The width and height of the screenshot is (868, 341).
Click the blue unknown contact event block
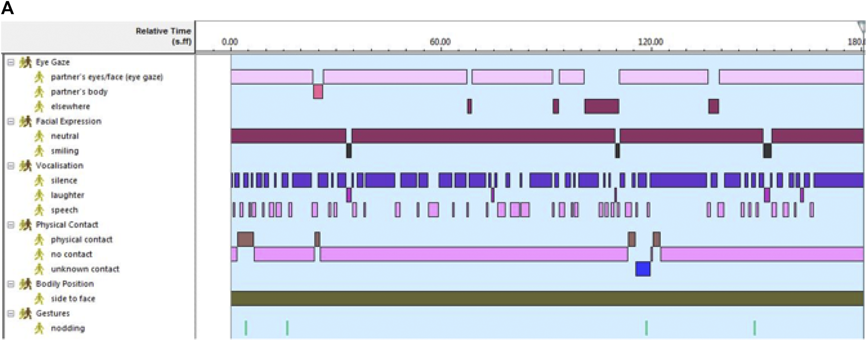[x=643, y=269]
